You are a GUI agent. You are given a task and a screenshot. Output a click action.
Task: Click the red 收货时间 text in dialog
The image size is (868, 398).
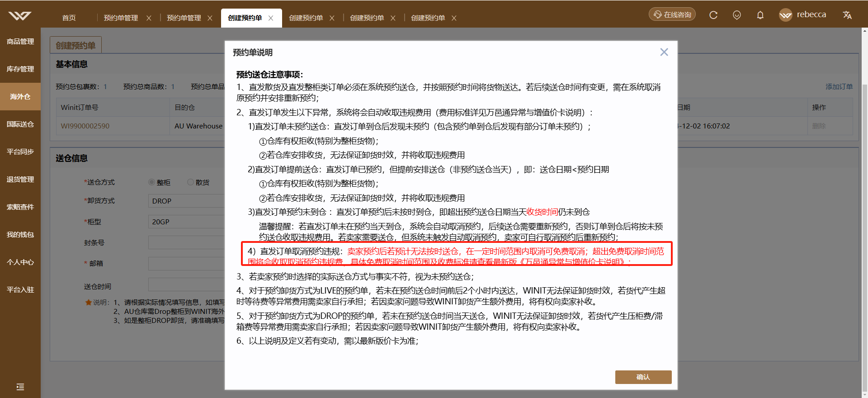(x=542, y=212)
